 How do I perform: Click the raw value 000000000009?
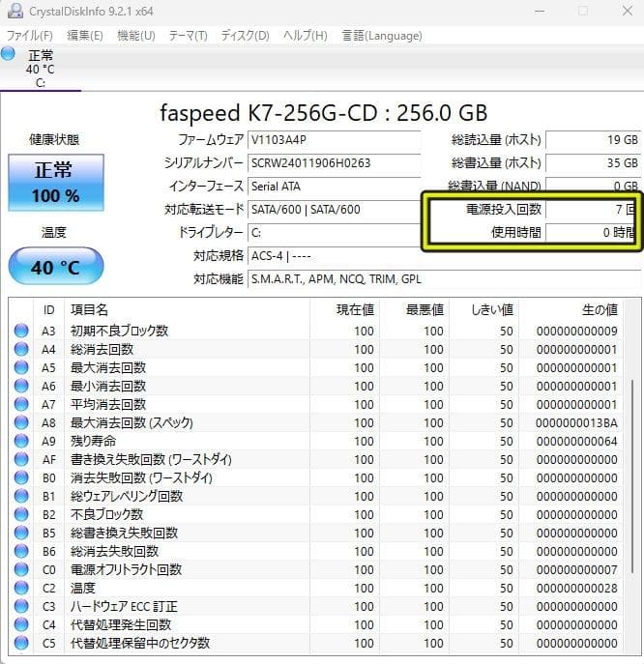point(576,331)
